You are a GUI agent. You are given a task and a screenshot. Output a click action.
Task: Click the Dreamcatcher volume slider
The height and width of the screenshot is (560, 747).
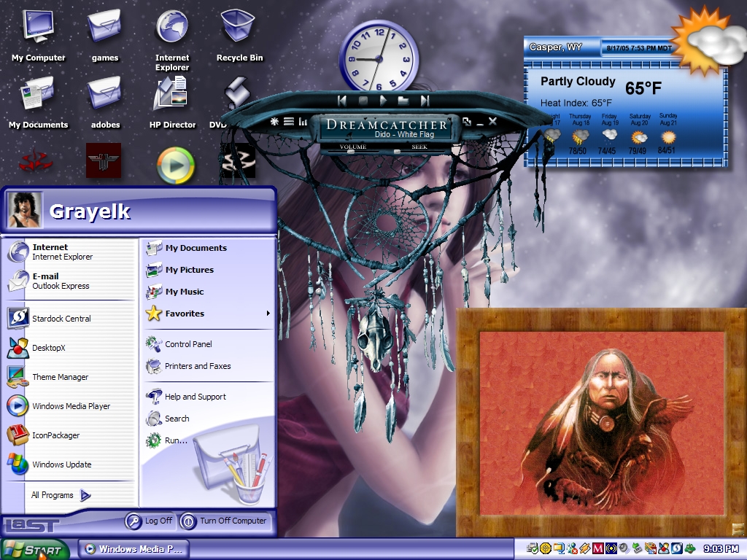[353, 152]
